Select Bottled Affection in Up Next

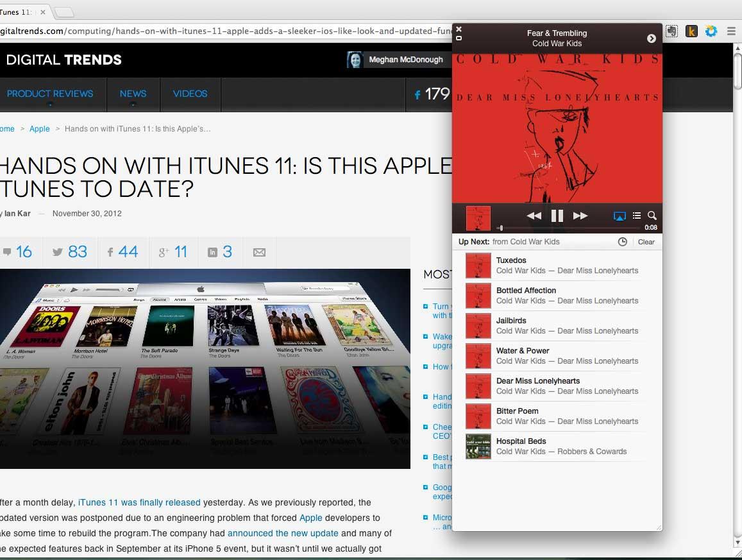(x=557, y=295)
